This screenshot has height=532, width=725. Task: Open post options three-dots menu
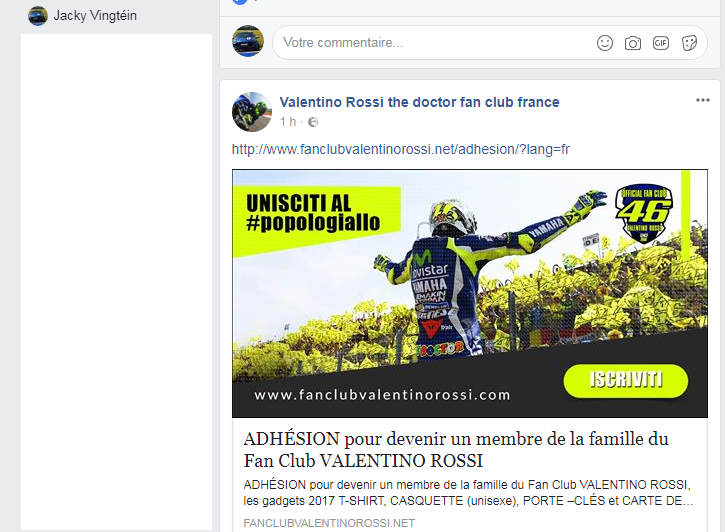[703, 100]
